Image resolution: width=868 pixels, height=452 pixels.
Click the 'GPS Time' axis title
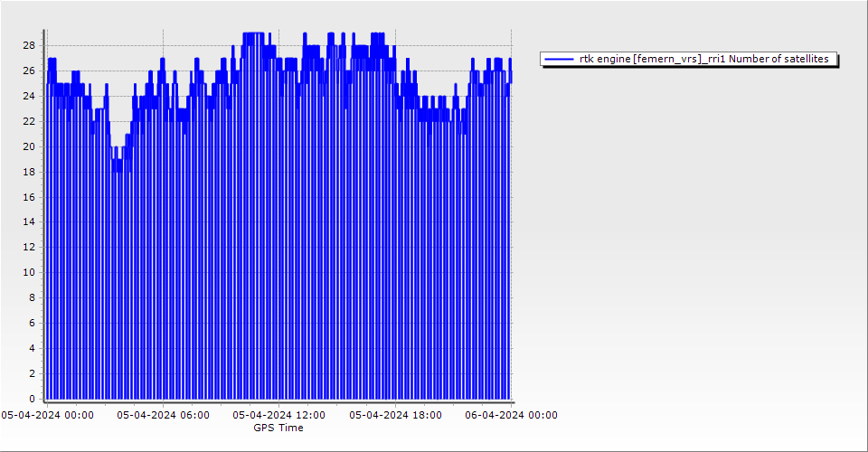[x=278, y=428]
